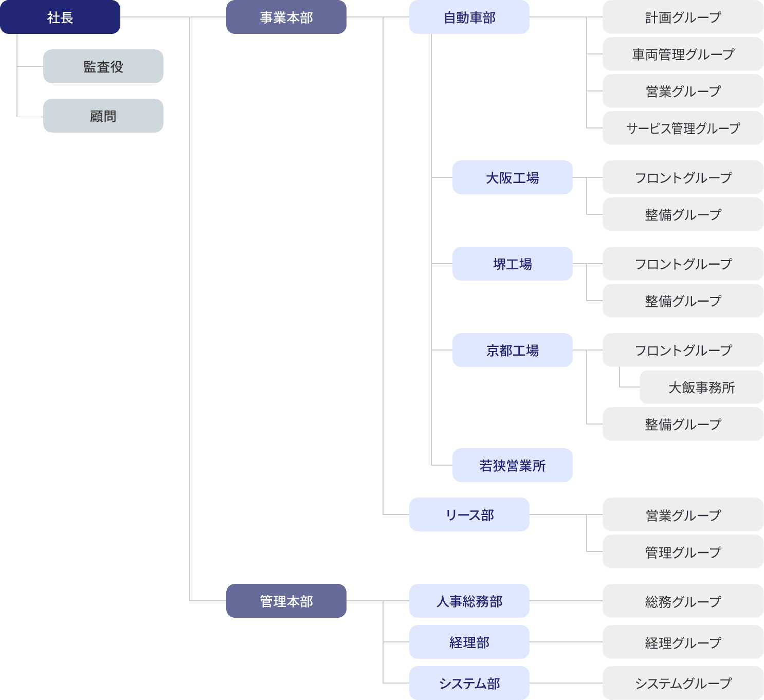Screen dimensions: 764x700
Task: Select the サービス管理グループ box
Action: [x=683, y=128]
